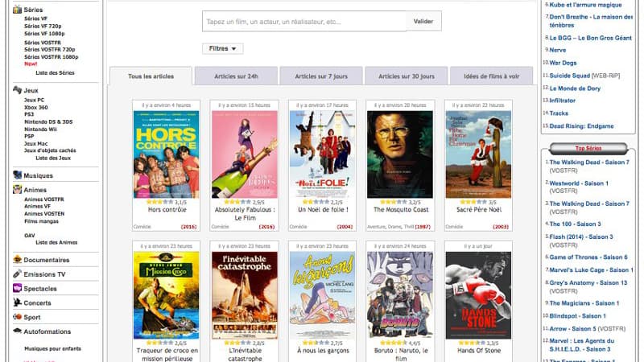Open Dead Rising: Endgame link
The height and width of the screenshot is (362, 644).
(x=581, y=126)
